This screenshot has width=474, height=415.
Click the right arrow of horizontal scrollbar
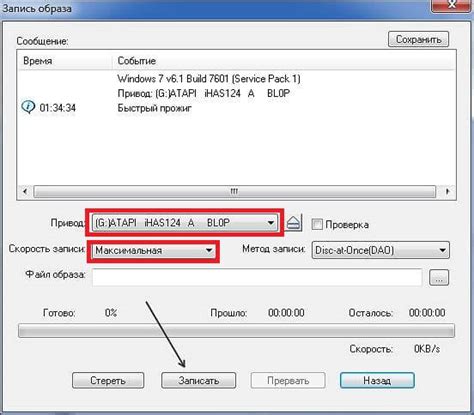click(x=448, y=191)
